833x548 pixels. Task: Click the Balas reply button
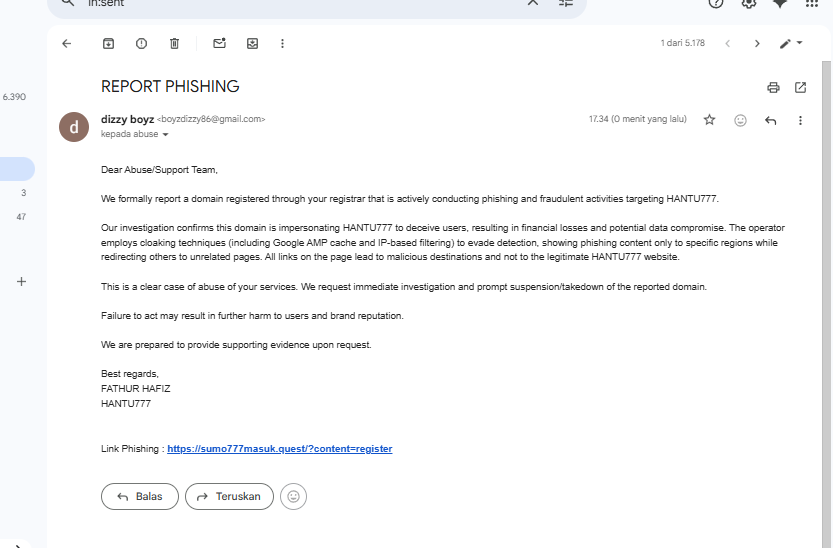point(139,496)
